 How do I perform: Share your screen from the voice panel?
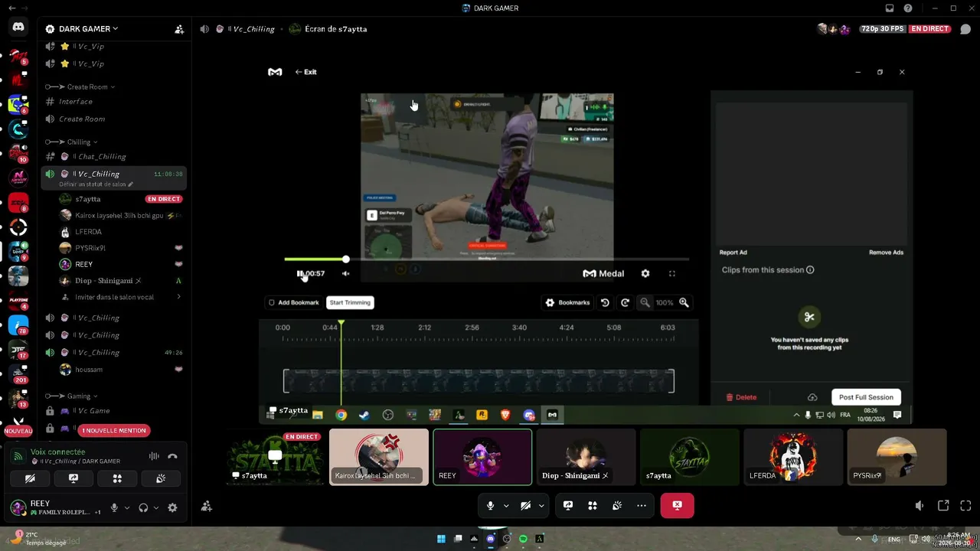(73, 478)
